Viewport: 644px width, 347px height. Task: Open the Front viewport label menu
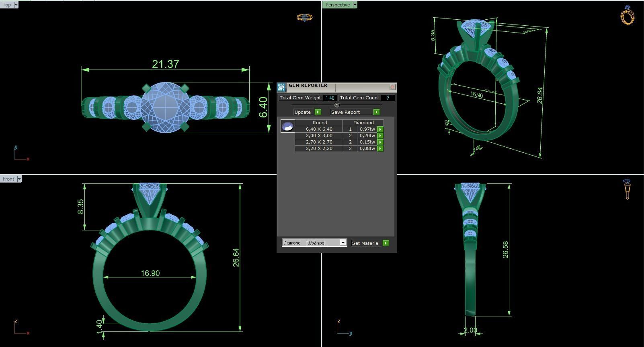tap(8, 179)
